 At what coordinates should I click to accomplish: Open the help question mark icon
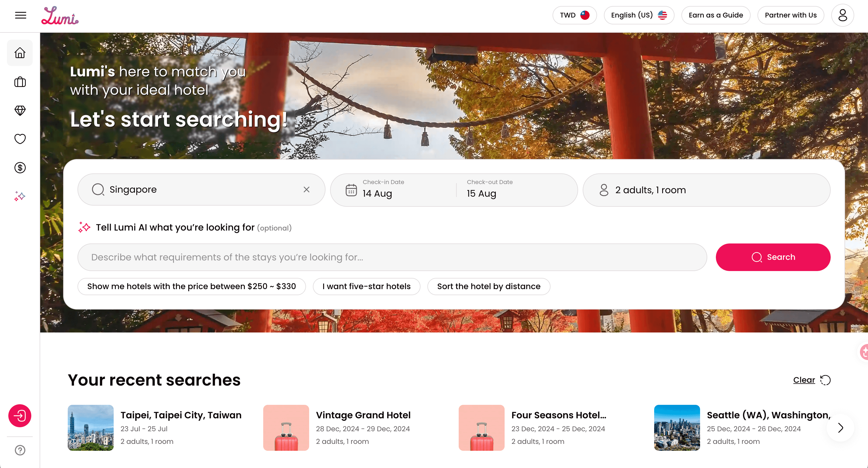pos(20,450)
